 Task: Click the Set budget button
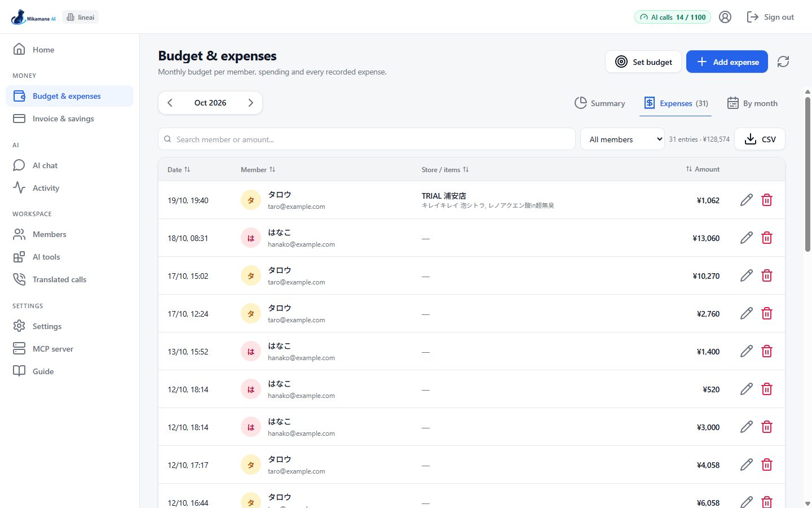643,62
